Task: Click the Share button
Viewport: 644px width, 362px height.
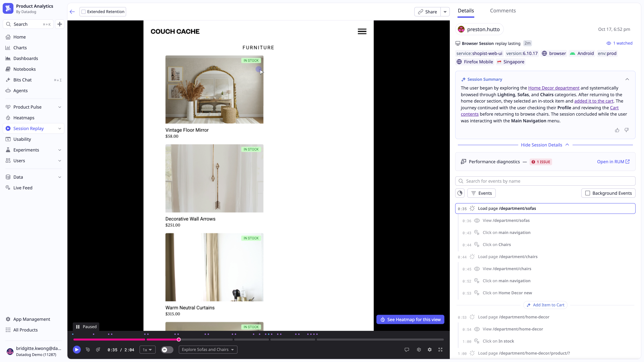Action: [427, 12]
